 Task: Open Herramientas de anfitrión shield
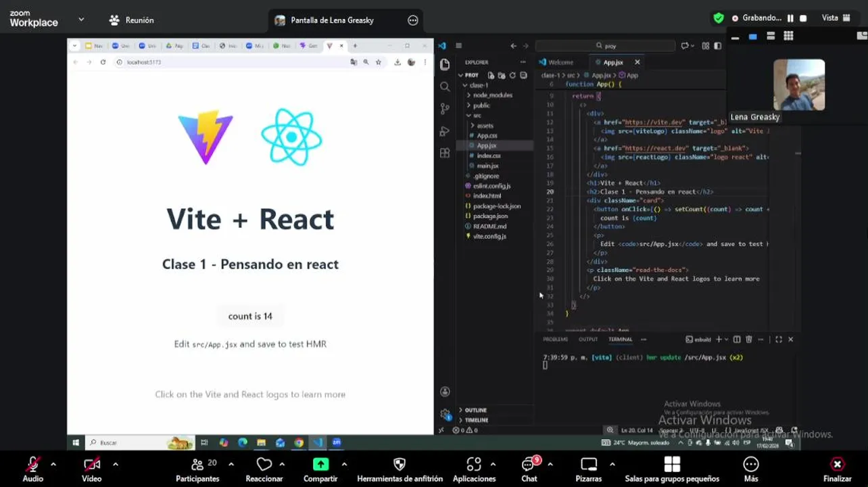[x=400, y=469]
